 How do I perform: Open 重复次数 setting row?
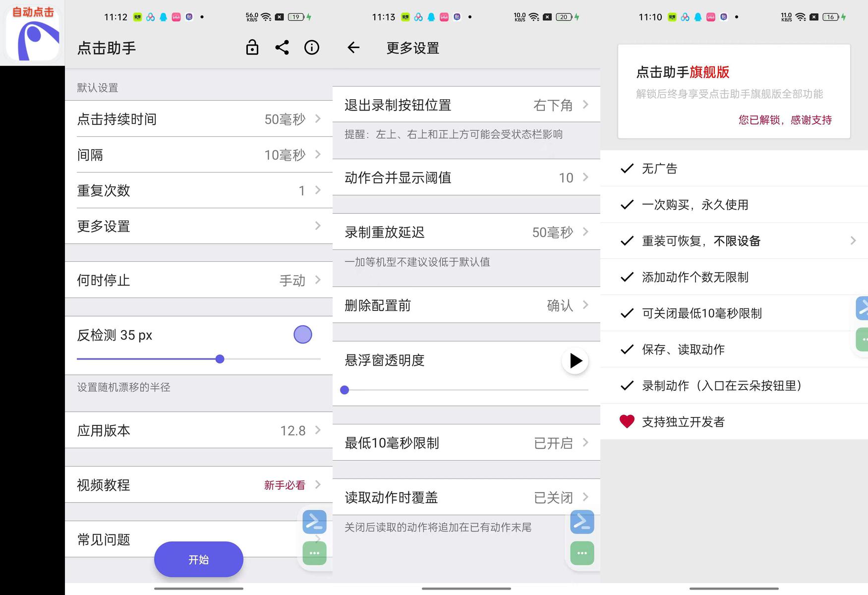tap(199, 190)
